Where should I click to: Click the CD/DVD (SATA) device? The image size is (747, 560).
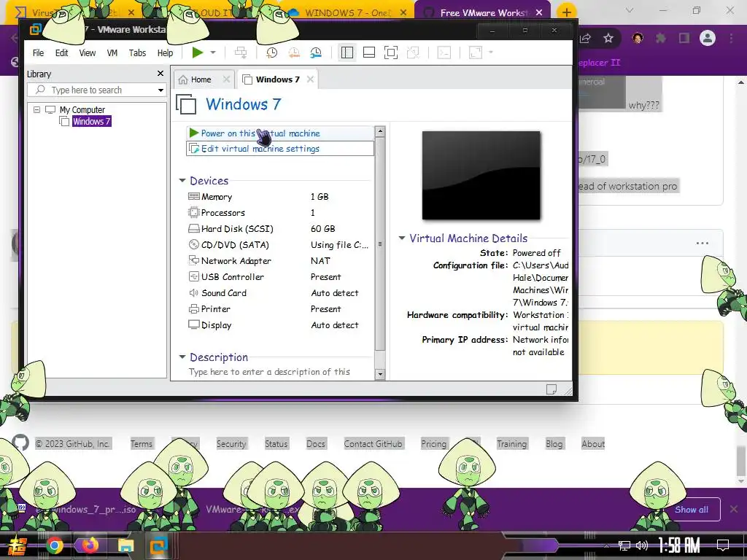[x=279, y=245]
